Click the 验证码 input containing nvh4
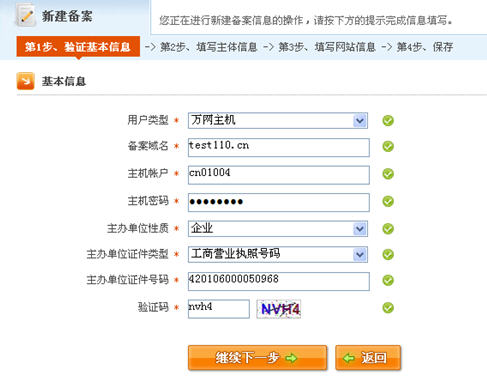Image resolution: width=487 pixels, height=386 pixels. click(x=219, y=309)
